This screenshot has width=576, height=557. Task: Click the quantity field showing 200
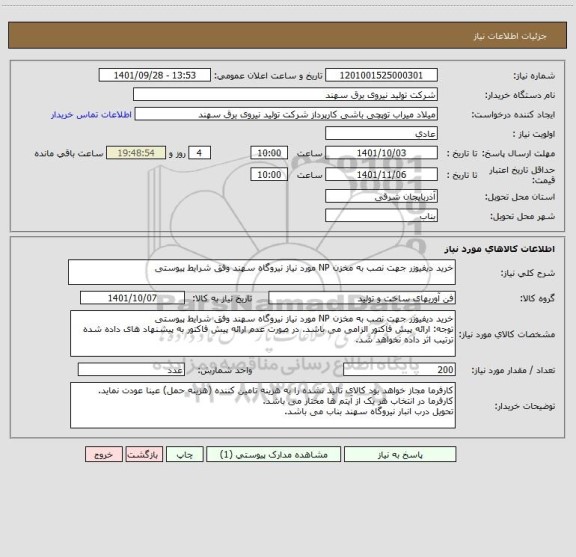tap(399, 370)
